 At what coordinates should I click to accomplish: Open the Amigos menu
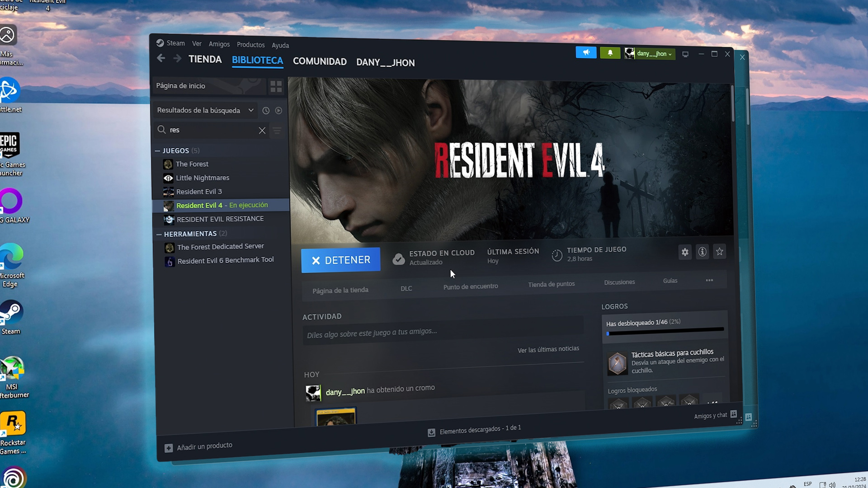(219, 44)
